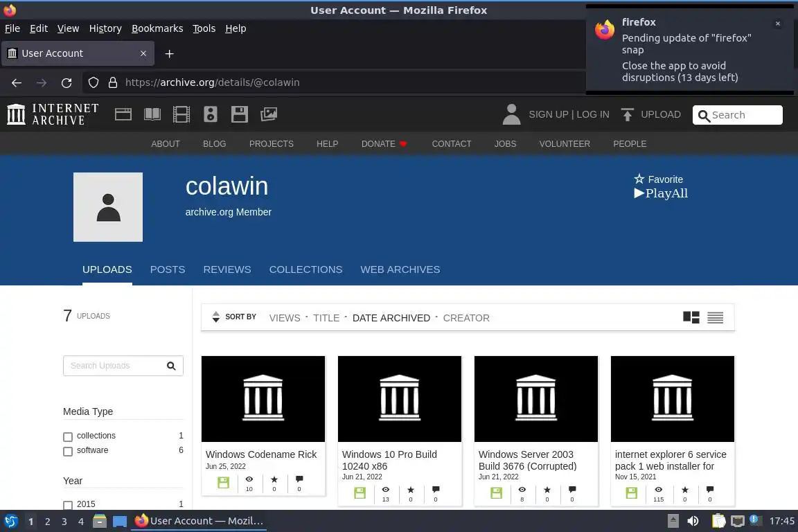Switch to tile grid view icon
The image size is (798, 532).
(691, 318)
